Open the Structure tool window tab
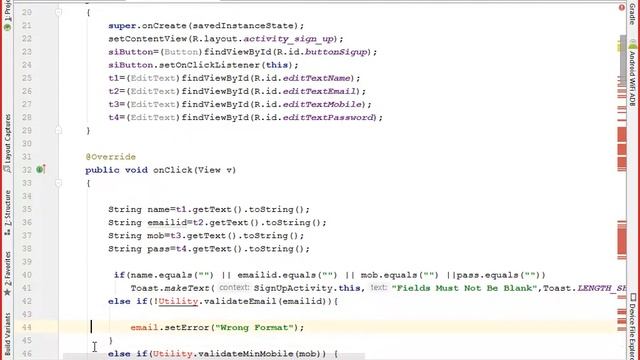This screenshot has height=360, width=640. click(x=7, y=213)
